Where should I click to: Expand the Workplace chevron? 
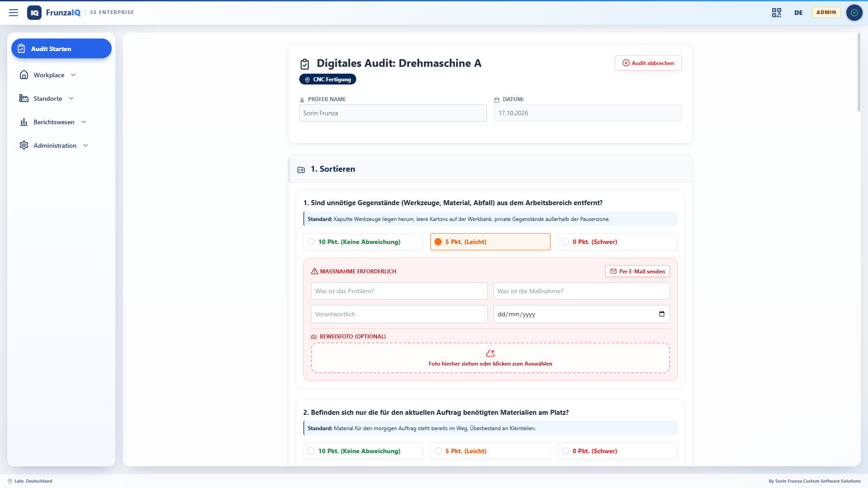coord(73,75)
